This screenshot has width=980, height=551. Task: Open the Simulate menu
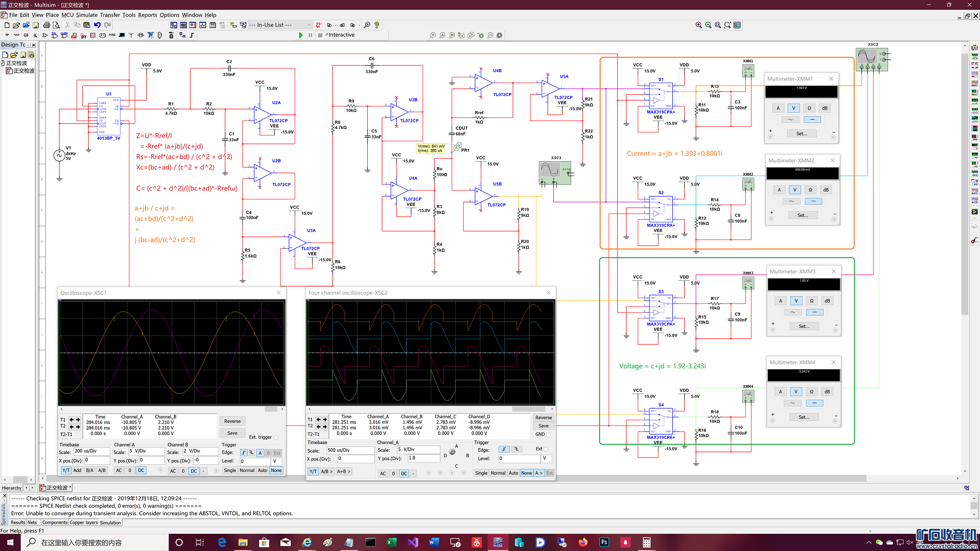(87, 15)
